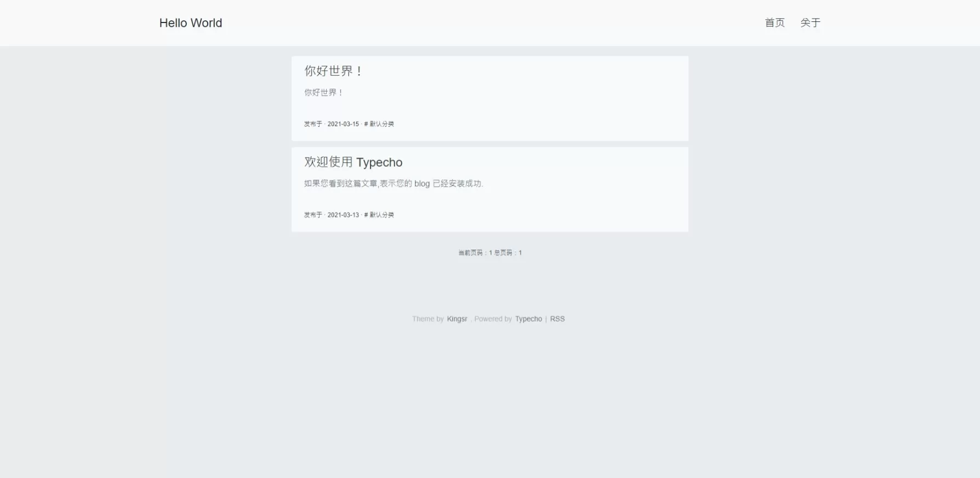The image size is (980, 478).
Task: Go to the 首页 nav item
Action: click(775, 22)
